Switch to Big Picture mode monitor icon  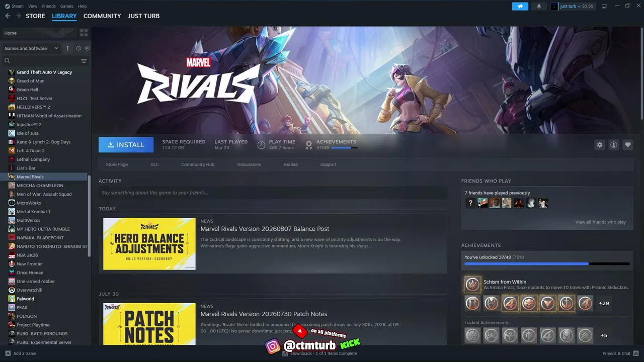(x=604, y=6)
